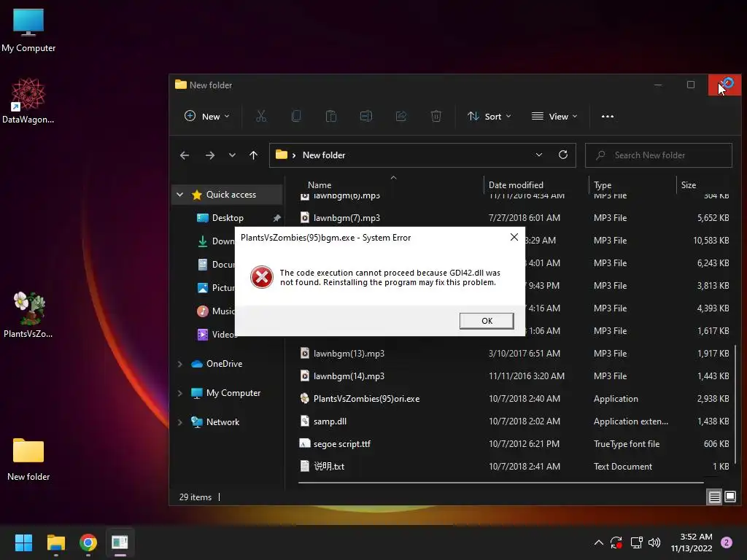Open the New item menu
Viewport: 747px width, 560px height.
[206, 116]
